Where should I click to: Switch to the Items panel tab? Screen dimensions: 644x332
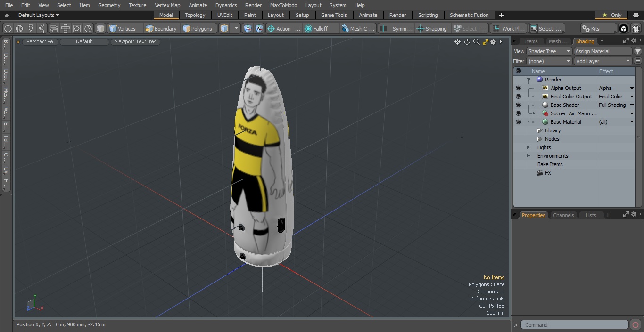pyautogui.click(x=531, y=41)
